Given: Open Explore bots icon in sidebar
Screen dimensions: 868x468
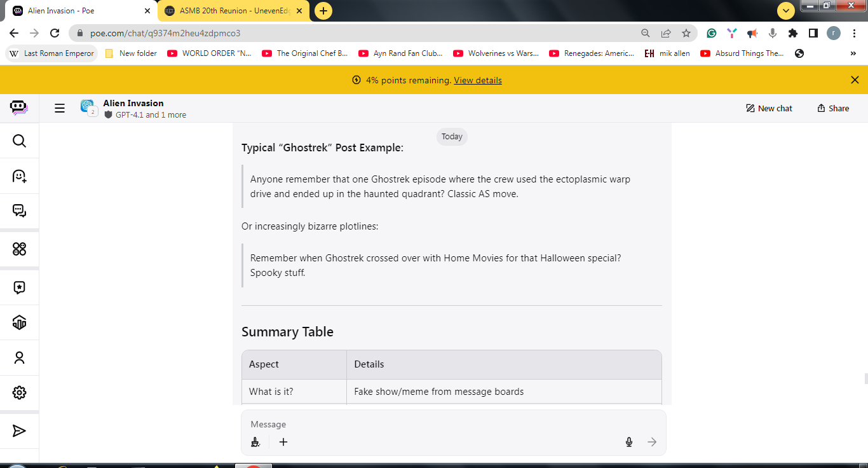Looking at the screenshot, I should pyautogui.click(x=19, y=175).
